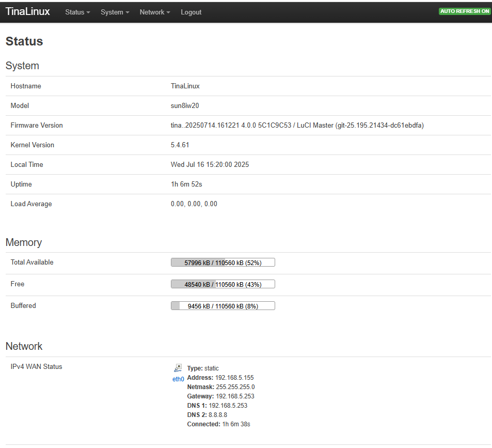Toggle the Auto Refresh ON badge

(x=465, y=11)
